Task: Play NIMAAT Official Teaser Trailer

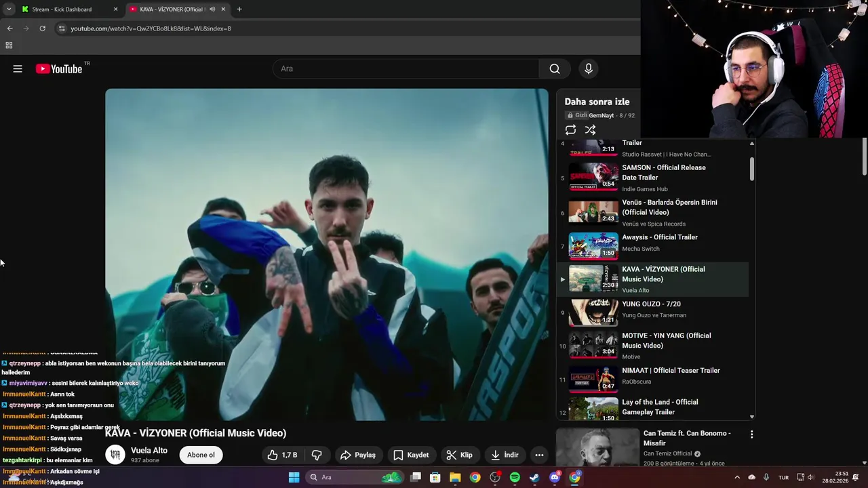Action: (652, 380)
